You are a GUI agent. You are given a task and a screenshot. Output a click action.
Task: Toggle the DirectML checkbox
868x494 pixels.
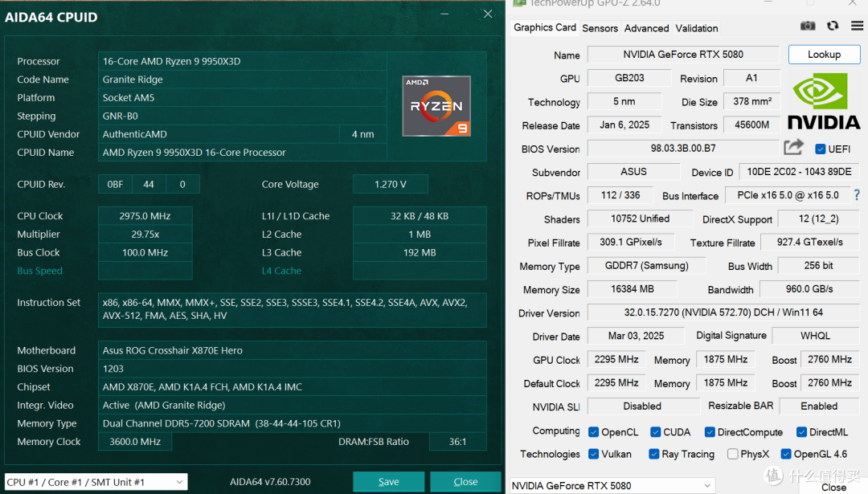pos(801,432)
